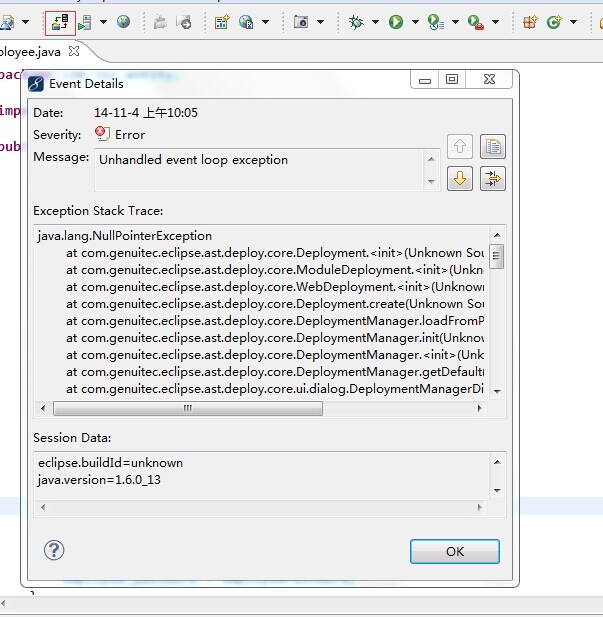Open dropdown arrow beside camera icon
603x617 pixels.
pos(321,22)
